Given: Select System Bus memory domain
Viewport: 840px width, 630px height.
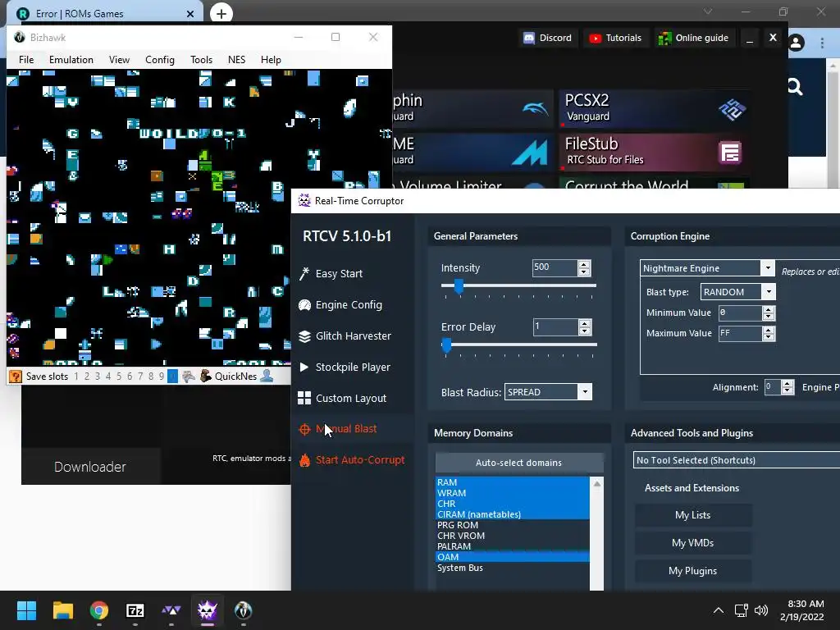Looking at the screenshot, I should pos(513,568).
